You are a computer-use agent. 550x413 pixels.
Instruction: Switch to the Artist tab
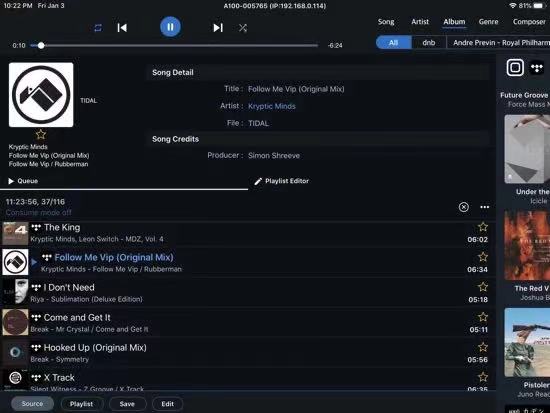tap(420, 22)
